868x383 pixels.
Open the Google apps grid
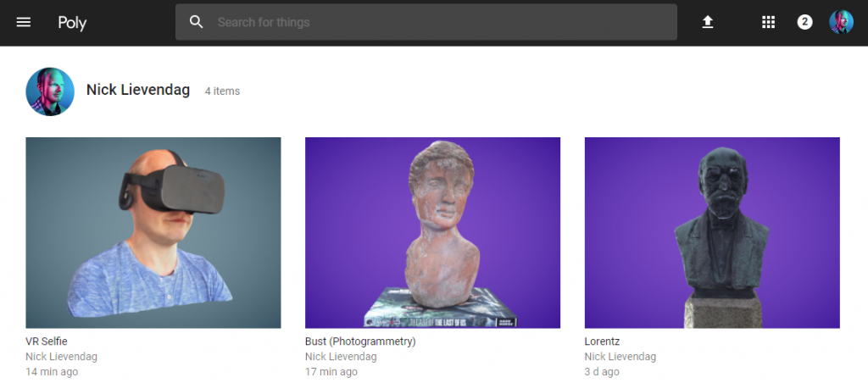pos(768,22)
